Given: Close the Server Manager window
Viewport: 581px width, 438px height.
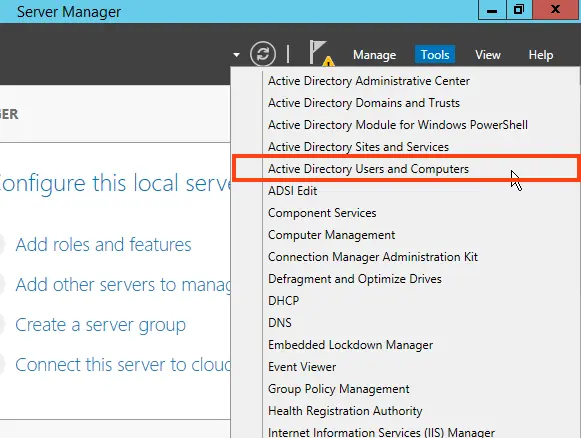Looking at the screenshot, I should pyautogui.click(x=555, y=10).
